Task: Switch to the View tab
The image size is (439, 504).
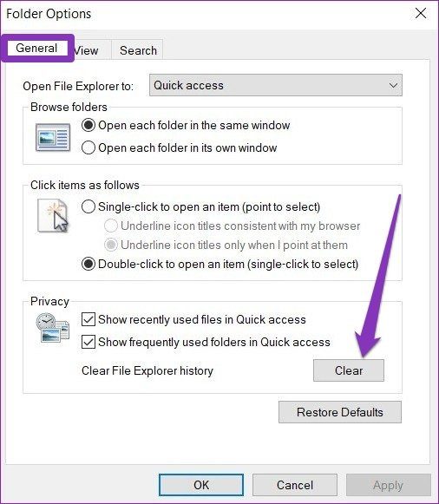Action: (86, 50)
